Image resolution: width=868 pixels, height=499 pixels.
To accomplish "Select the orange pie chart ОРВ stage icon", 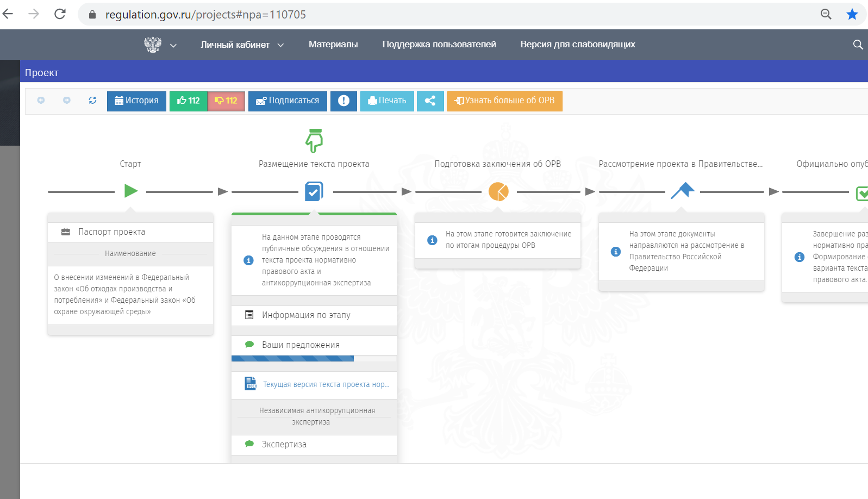I will [x=498, y=191].
